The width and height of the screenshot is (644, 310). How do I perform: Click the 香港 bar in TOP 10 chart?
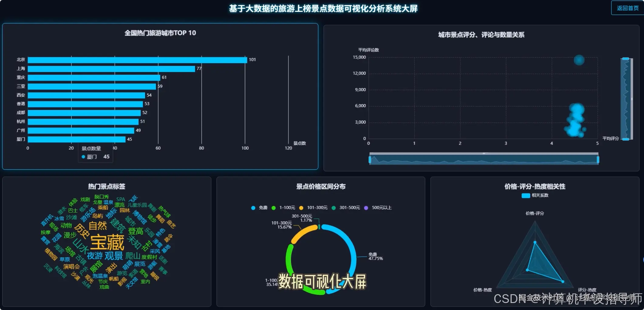coord(85,104)
